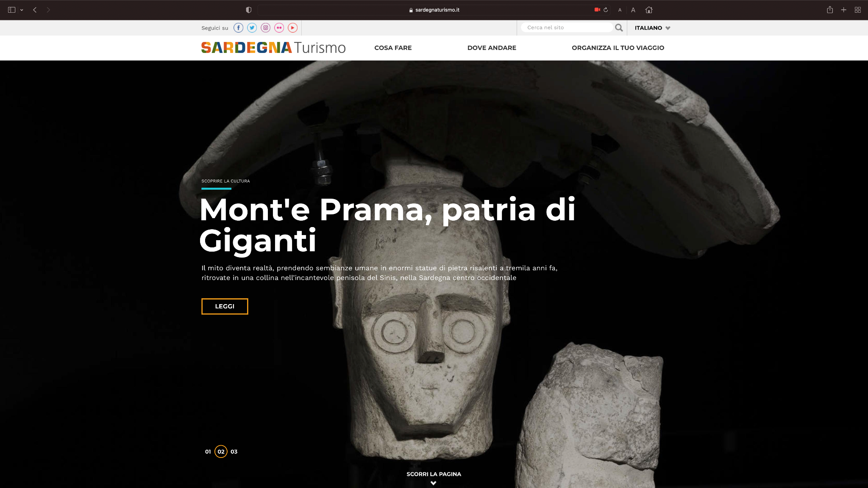Image resolution: width=868 pixels, height=488 pixels.
Task: Open the Flickr social icon
Action: tap(279, 28)
